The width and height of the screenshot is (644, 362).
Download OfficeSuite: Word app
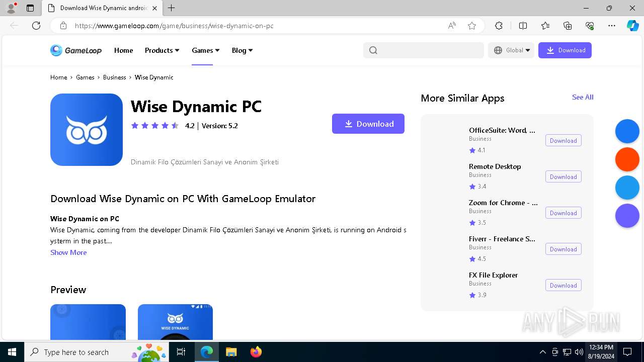(563, 141)
